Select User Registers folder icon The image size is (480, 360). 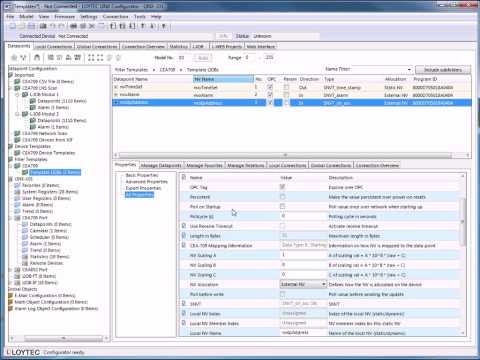17,198
